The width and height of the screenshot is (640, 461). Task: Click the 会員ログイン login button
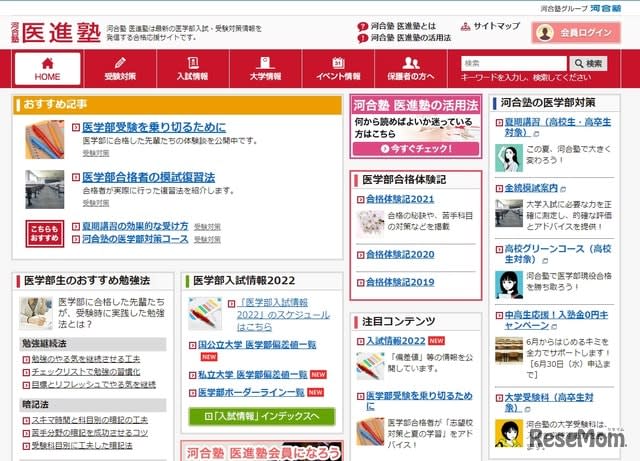click(x=576, y=33)
